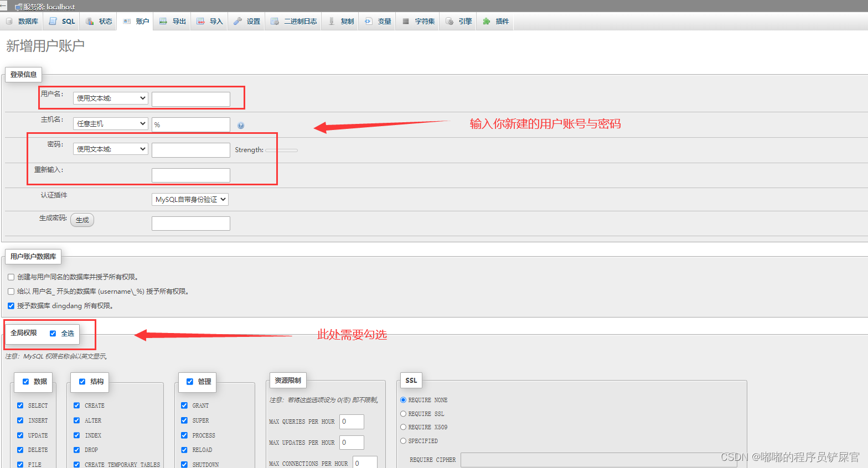Uncheck the INSERT privilege
Viewport: 868px width, 468px height.
click(20, 420)
